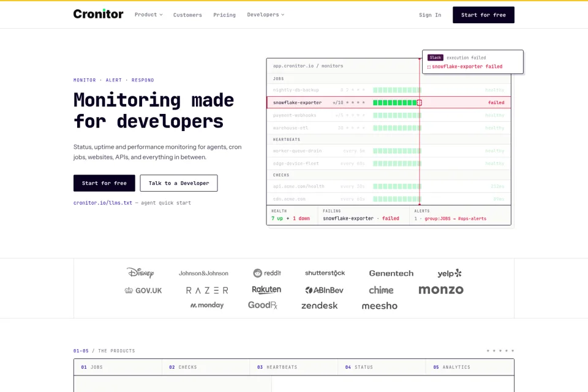The image size is (588, 392).
Task: Click the edge-device-fleet heartbeat row
Action: click(x=389, y=164)
